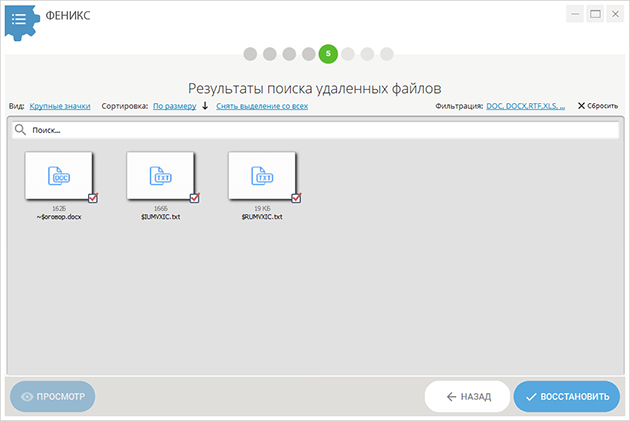Click the Назад button
Viewport: 630px width, 421px height.
467,396
